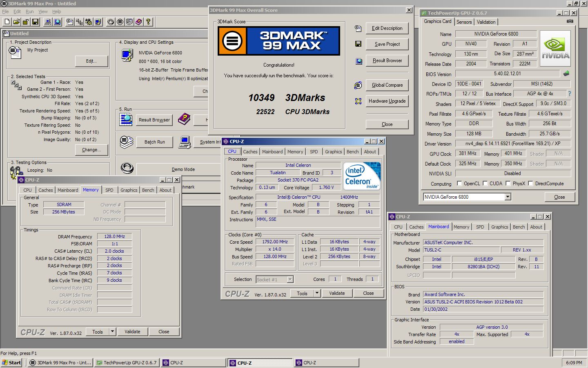Open Tools dropdown arrow in CPU-Z CPU window
Viewport: 588px width, 368px height.
[x=317, y=293]
